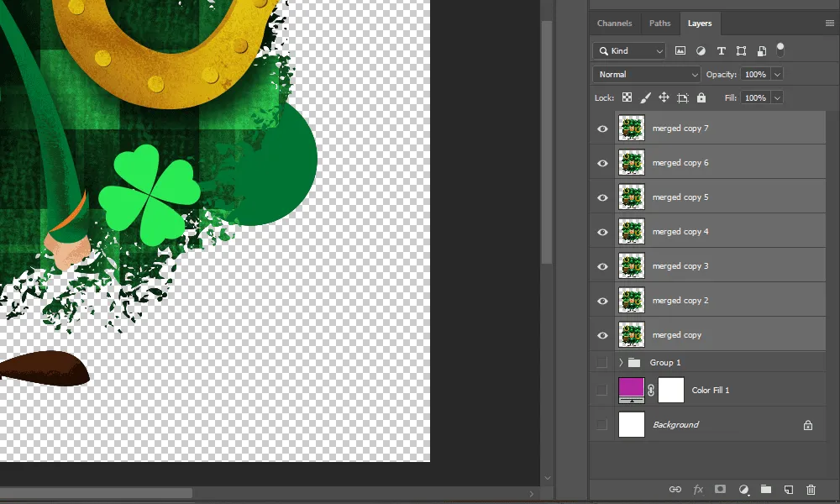The width and height of the screenshot is (840, 504).
Task: Select the Background layer name
Action: tap(675, 424)
